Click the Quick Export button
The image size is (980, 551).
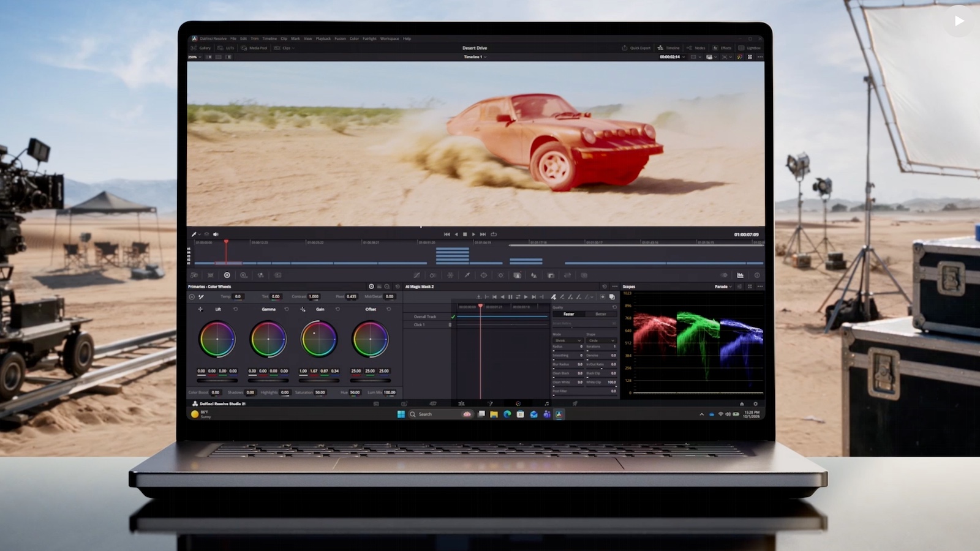click(x=636, y=48)
